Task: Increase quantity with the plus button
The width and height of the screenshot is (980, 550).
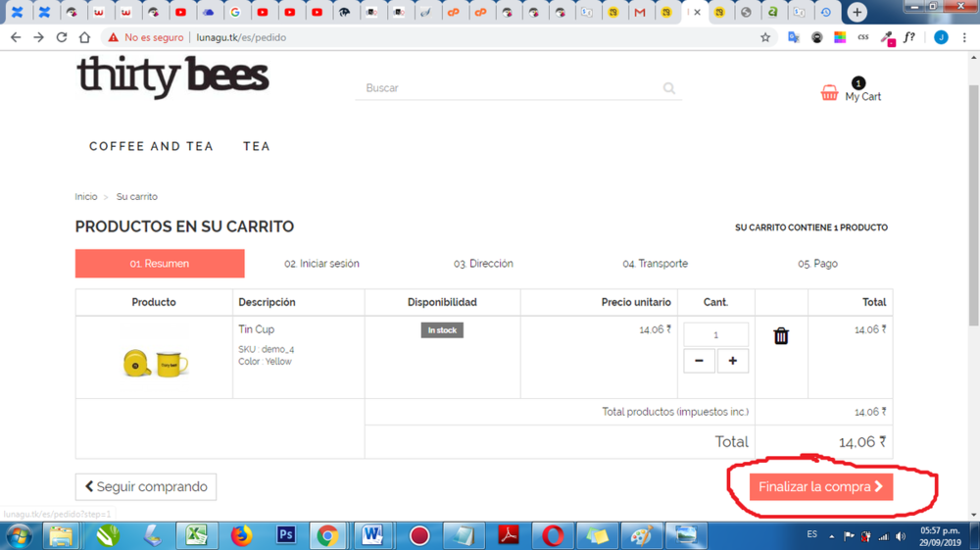Action: coord(732,361)
